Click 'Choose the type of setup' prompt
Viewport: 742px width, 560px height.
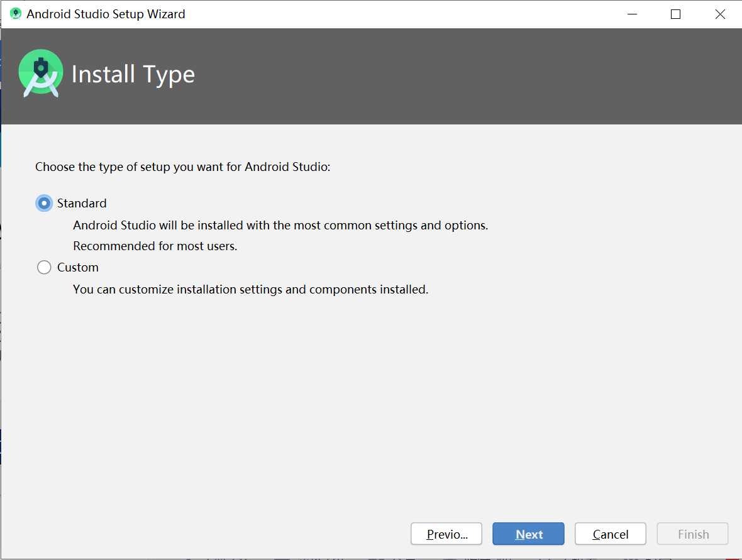coord(182,167)
